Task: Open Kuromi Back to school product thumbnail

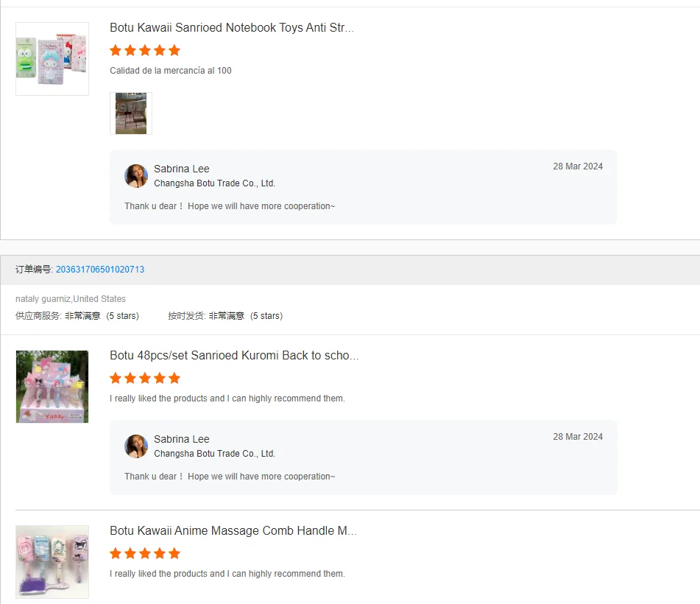Action: 52,387
